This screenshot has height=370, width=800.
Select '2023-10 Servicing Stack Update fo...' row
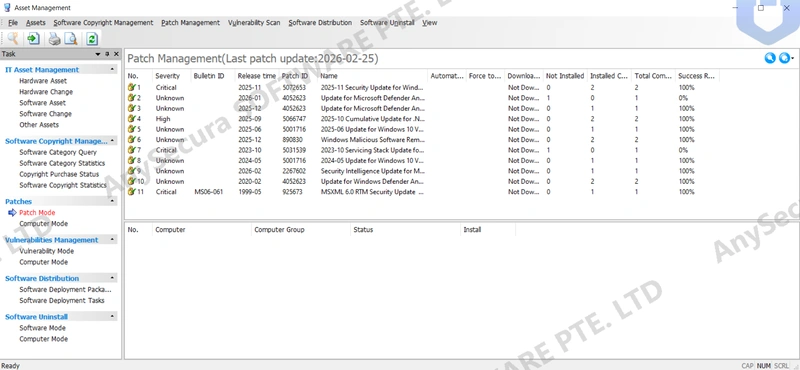click(x=422, y=150)
